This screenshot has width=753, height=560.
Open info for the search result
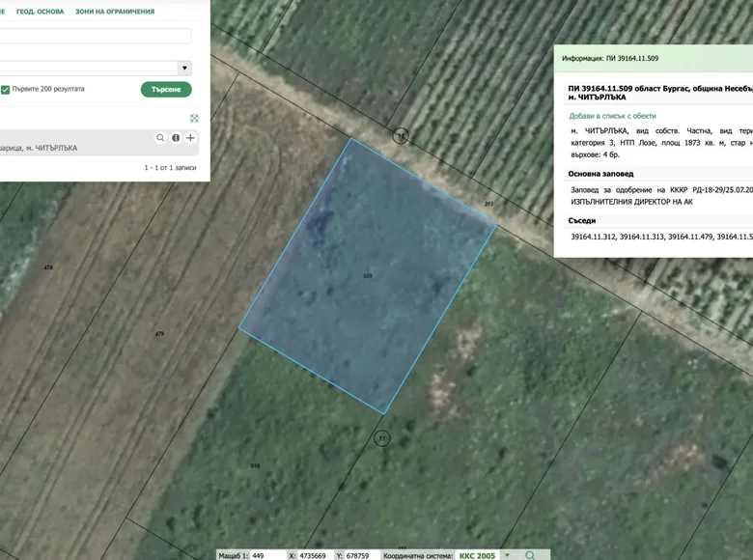click(x=176, y=138)
